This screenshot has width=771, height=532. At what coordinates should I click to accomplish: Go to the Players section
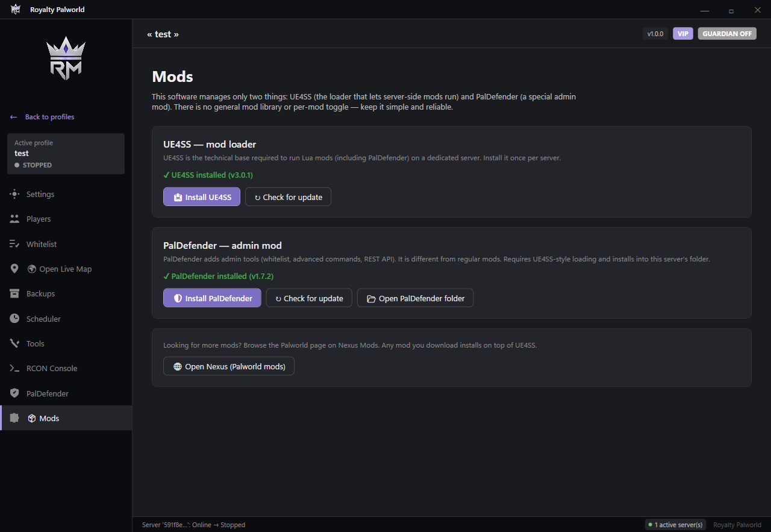[x=66, y=219]
